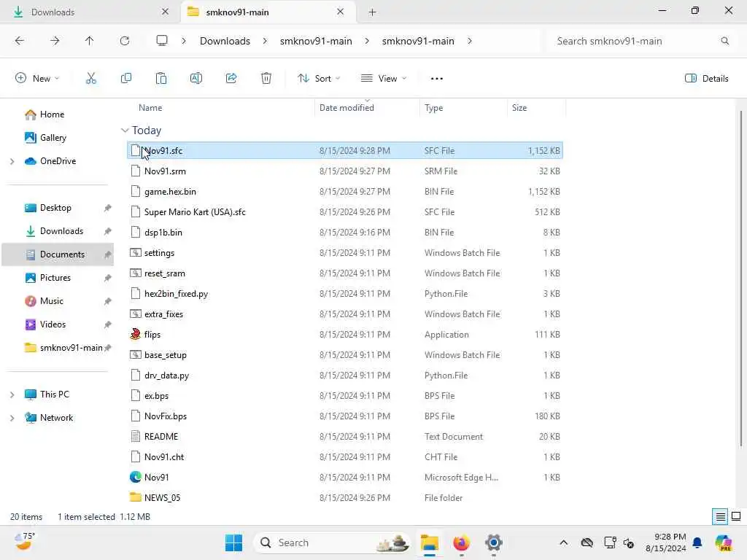This screenshot has height=560, width=747.
Task: Select the NEWS_05 folder icon
Action: [x=136, y=497]
